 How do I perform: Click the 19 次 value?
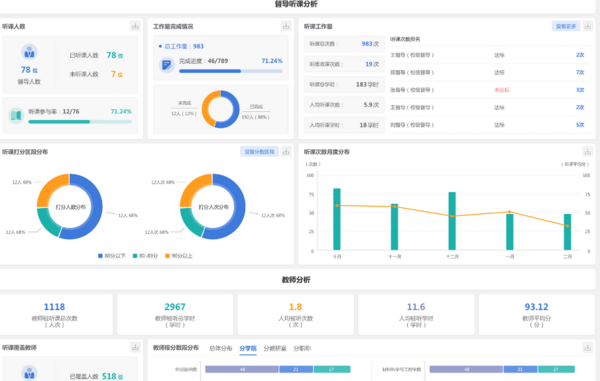pos(372,64)
